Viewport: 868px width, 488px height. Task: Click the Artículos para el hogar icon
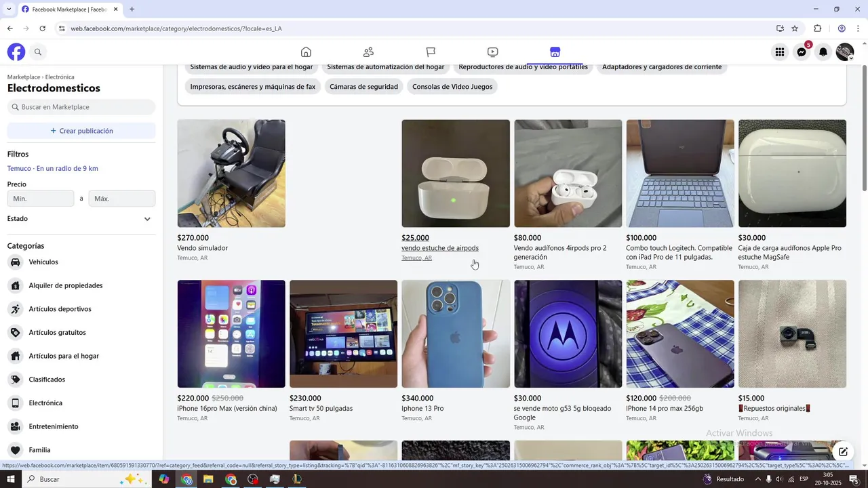(x=15, y=356)
